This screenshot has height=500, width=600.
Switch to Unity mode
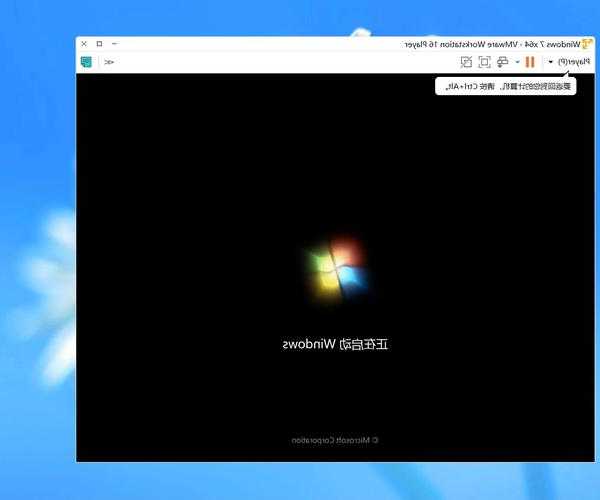(466, 62)
